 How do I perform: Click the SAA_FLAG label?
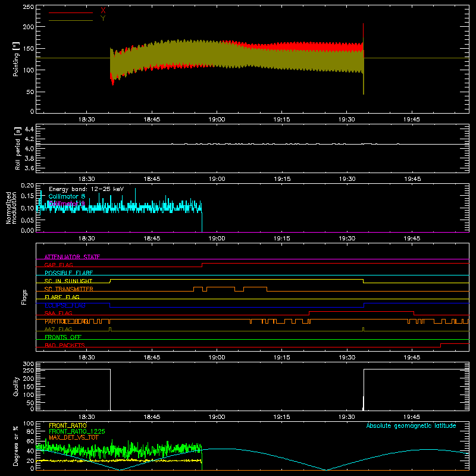point(58,314)
